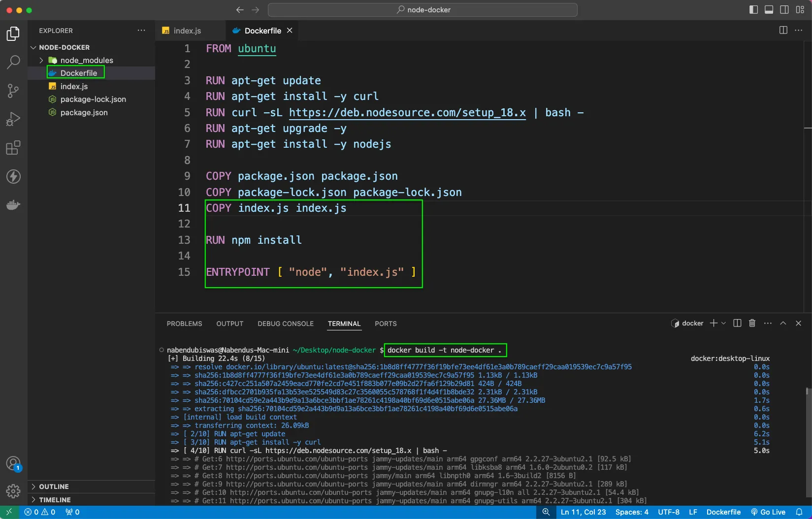This screenshot has height=519, width=812.
Task: Change encoding via UTF-8 status item
Action: [x=669, y=512]
